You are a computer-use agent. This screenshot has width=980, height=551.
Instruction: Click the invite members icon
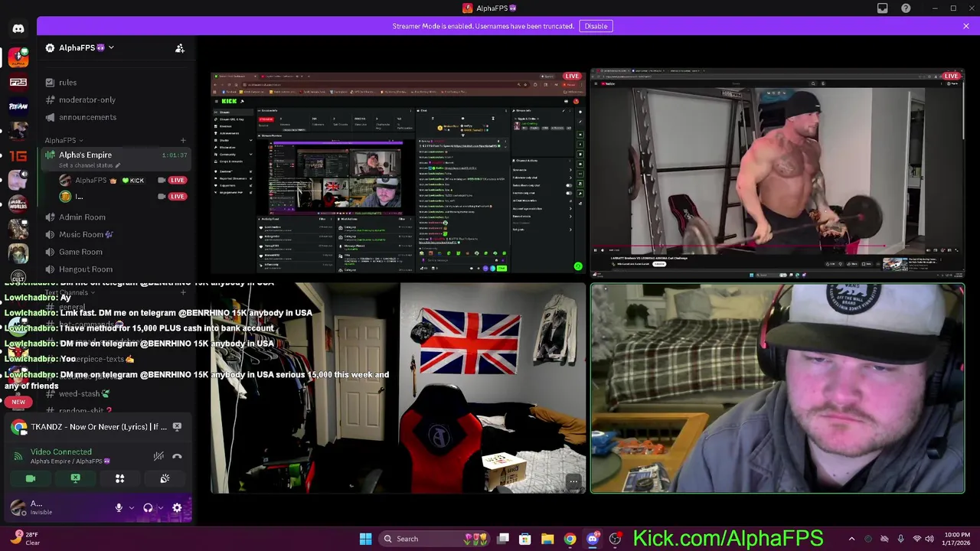point(179,48)
